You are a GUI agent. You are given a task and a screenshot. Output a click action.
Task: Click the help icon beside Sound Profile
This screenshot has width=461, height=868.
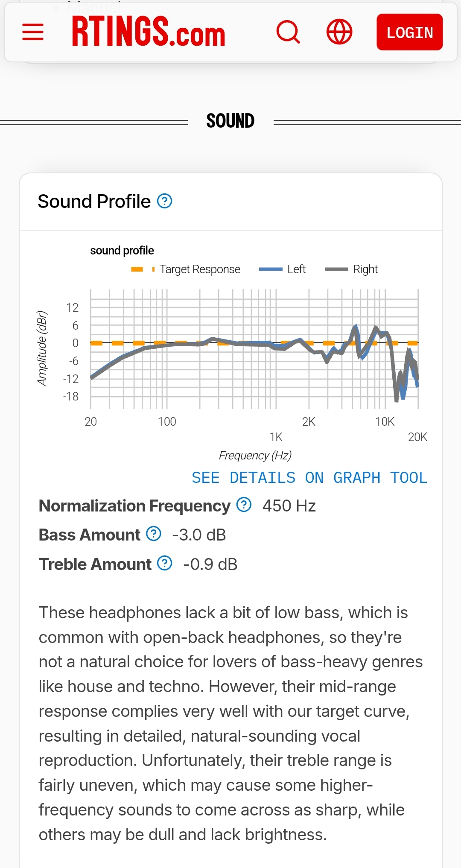tap(164, 201)
